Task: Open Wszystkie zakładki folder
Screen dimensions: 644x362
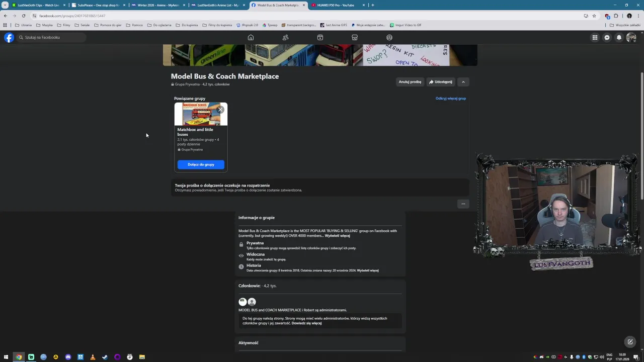Action: [626, 25]
